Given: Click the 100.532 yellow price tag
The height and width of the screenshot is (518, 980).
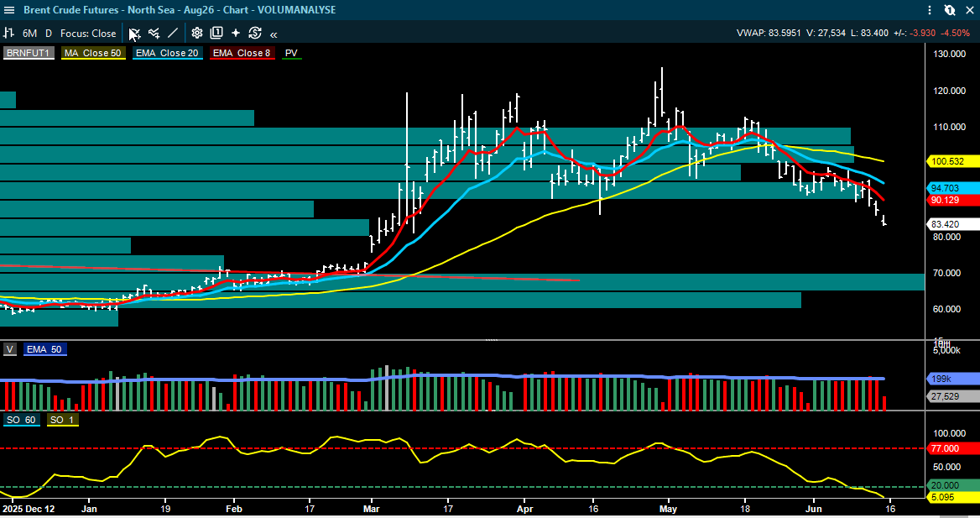Looking at the screenshot, I should [x=951, y=161].
